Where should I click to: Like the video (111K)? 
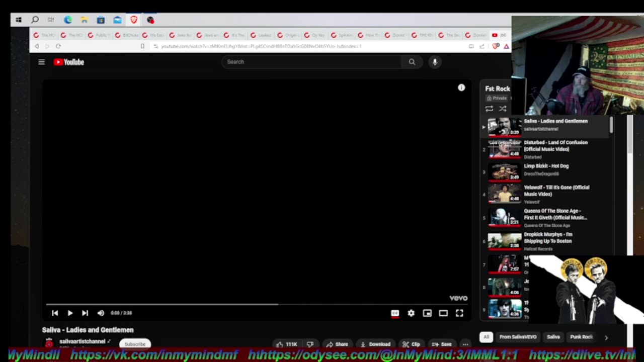pos(287,344)
